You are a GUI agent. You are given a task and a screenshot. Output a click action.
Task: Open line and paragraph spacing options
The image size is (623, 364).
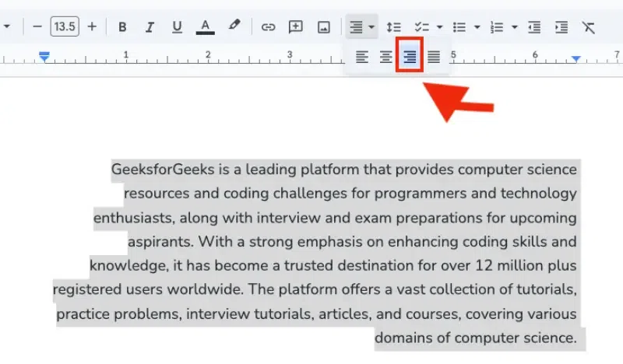click(x=394, y=27)
